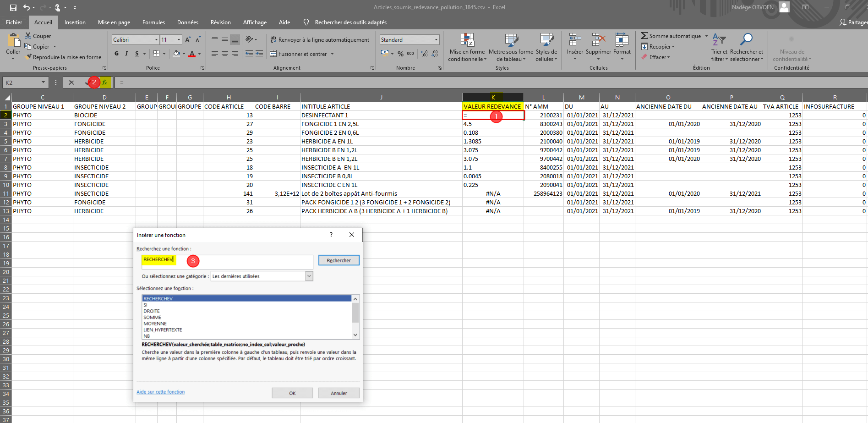868x423 pixels.
Task: Click the Somme automatique icon
Action: point(644,36)
